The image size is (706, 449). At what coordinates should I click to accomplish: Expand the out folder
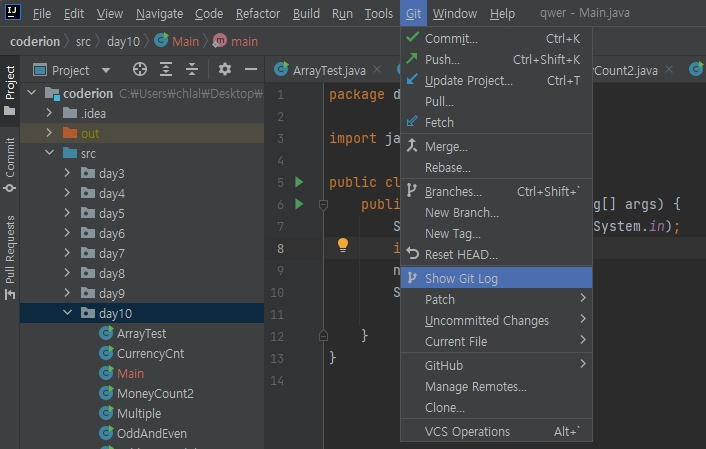pos(49,133)
